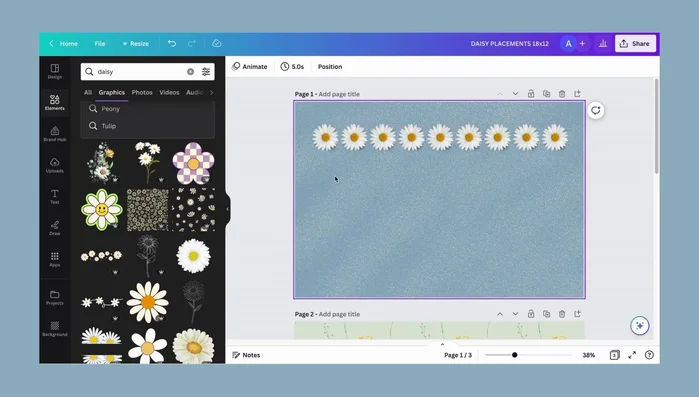Redo the last action

pos(192,43)
